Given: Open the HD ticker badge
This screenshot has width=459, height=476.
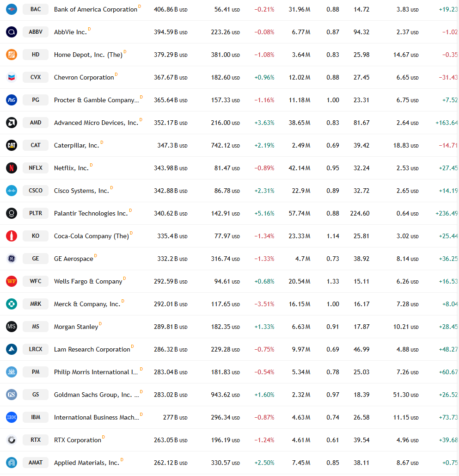Looking at the screenshot, I should click(x=36, y=55).
